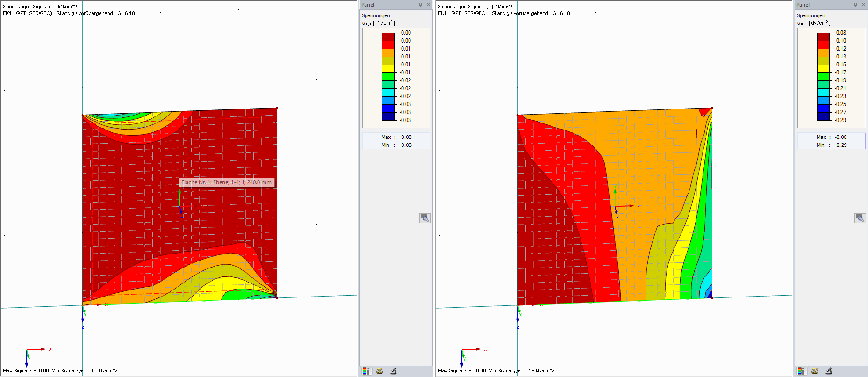Click the -0.23 legend value
The width and height of the screenshot is (868, 377).
pos(840,96)
